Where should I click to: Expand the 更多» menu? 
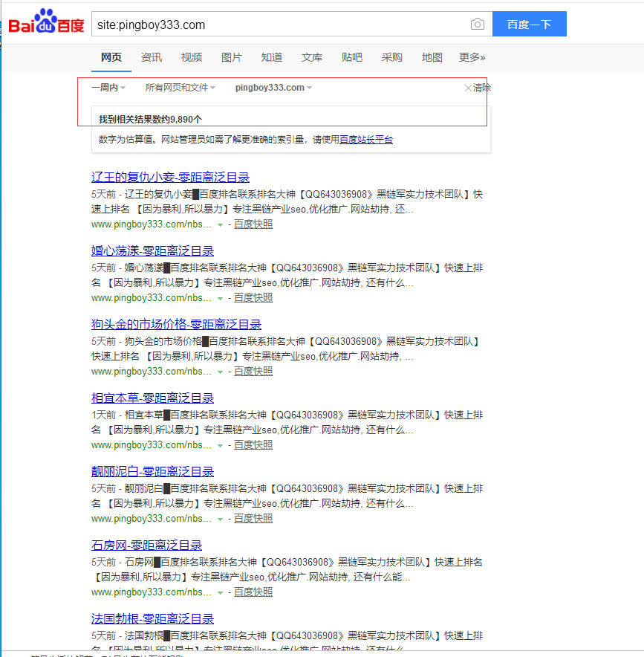(x=472, y=57)
